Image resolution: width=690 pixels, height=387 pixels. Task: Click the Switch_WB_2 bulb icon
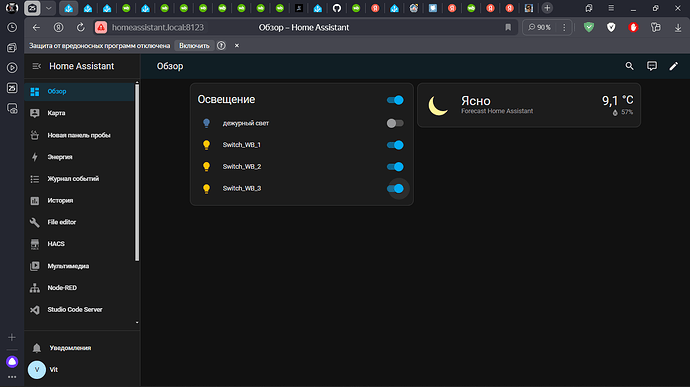[206, 166]
